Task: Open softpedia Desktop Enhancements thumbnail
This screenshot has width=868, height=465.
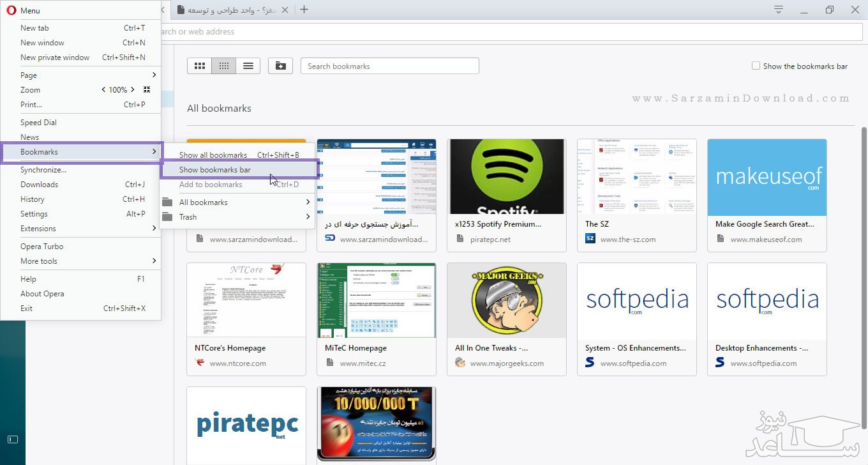Action: [x=766, y=300]
